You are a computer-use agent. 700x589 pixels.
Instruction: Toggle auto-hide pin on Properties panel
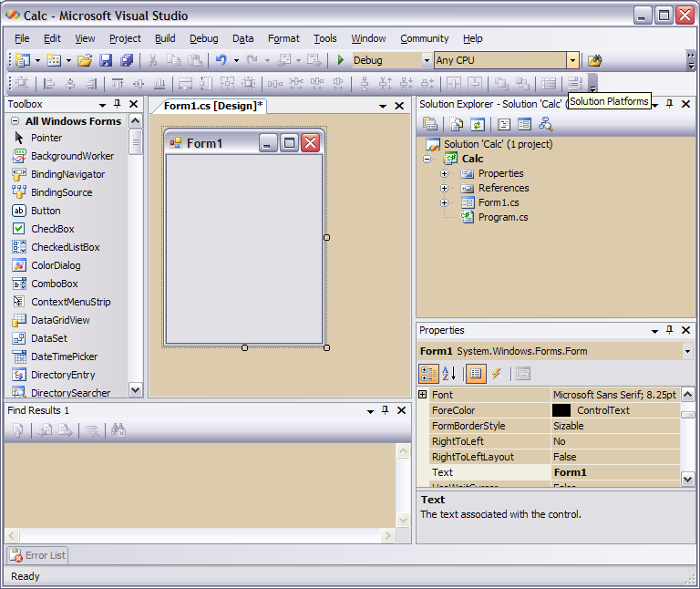(669, 330)
